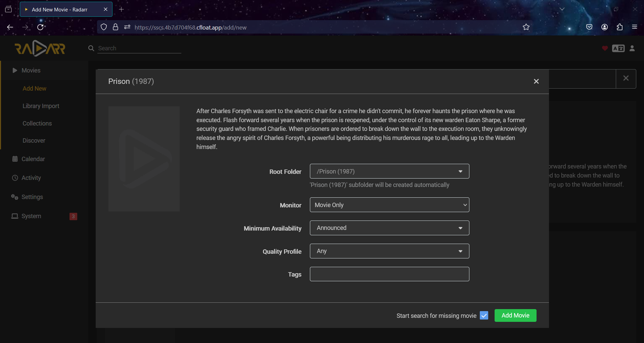Click the Settings gears icon
This screenshot has height=343, width=644.
click(14, 197)
